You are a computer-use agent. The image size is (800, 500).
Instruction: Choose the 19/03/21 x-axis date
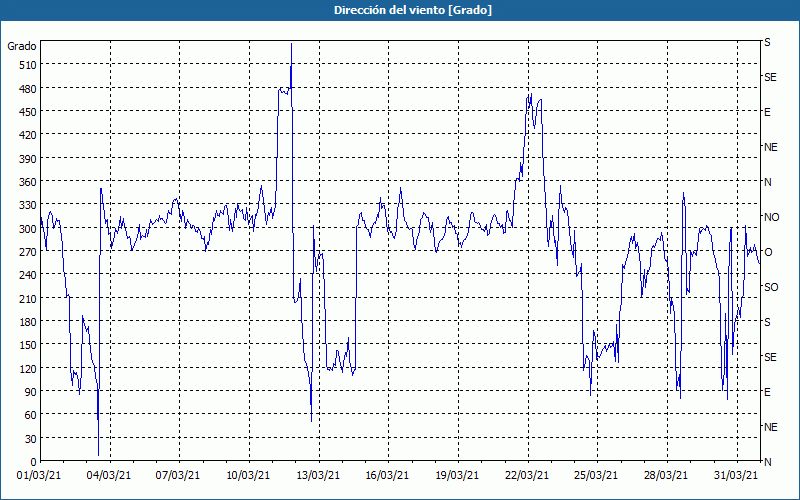click(457, 476)
